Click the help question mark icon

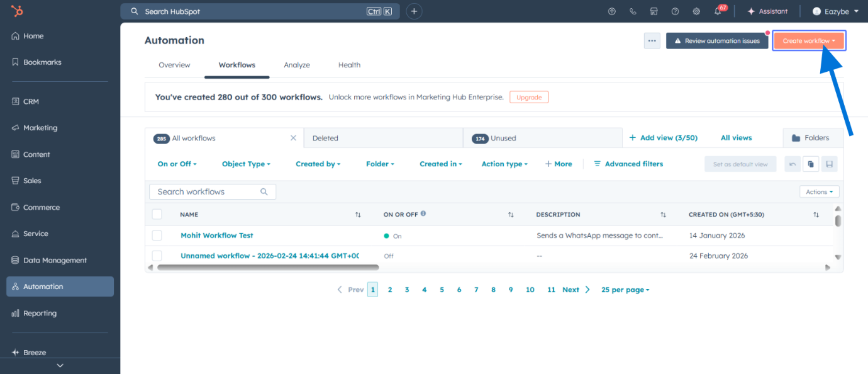675,11
